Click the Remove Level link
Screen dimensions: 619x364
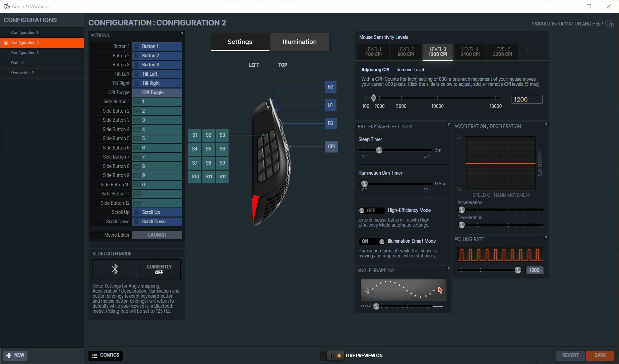(410, 70)
